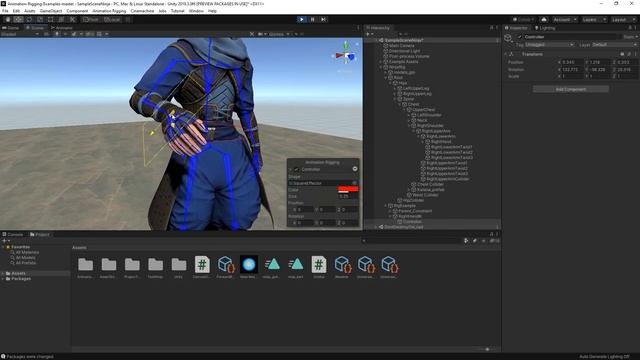Open the Transform component help icon

click(622, 54)
